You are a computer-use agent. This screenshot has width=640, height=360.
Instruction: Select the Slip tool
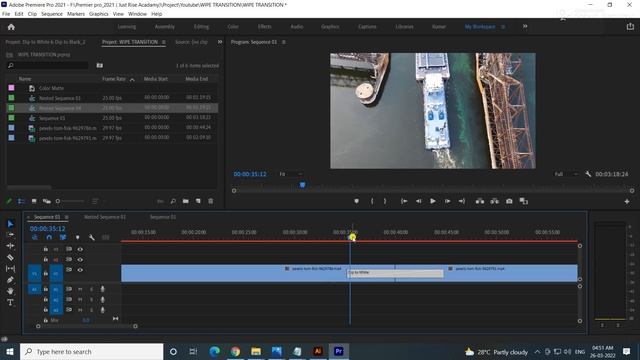(x=10, y=269)
